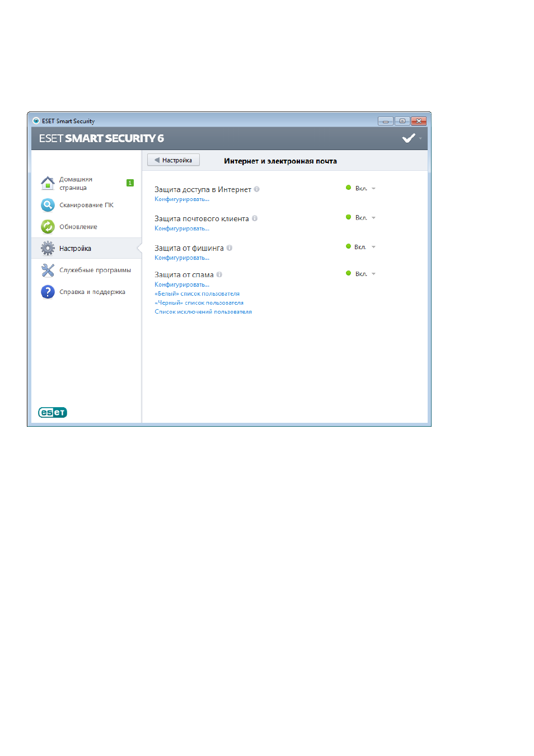This screenshot has width=534, height=756.
Task: Open Вкл. dropdown arrow for Защита почтового клиента
Action: coord(373,218)
